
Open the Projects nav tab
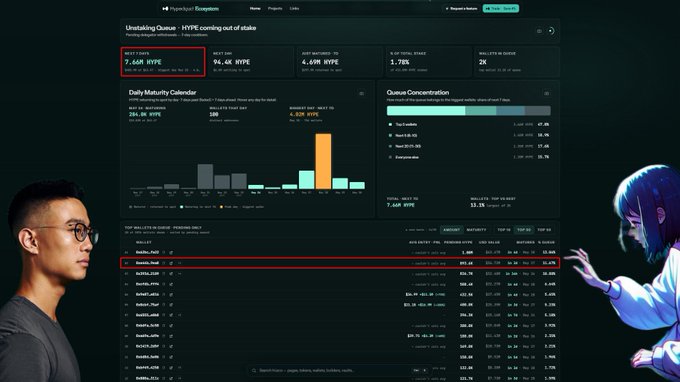(275, 9)
